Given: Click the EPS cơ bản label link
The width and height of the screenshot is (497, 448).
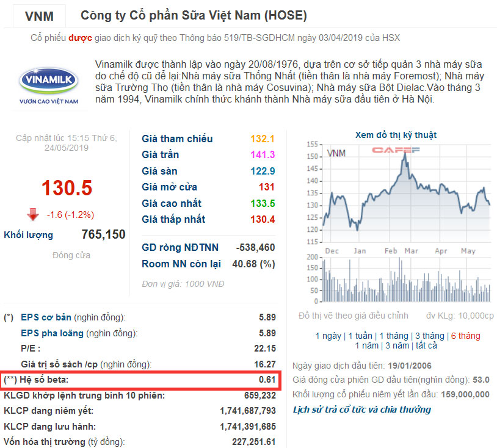Looking at the screenshot, I should (46, 317).
